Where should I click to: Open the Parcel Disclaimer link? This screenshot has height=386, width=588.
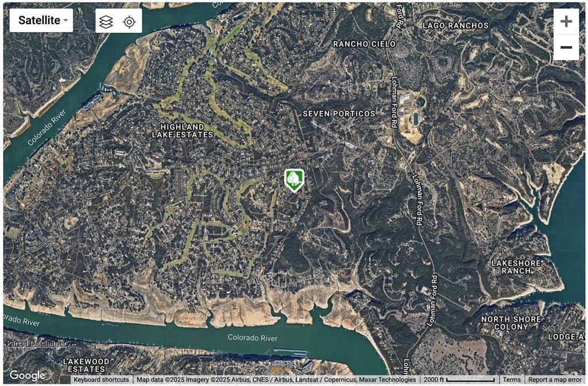[x=36, y=343]
